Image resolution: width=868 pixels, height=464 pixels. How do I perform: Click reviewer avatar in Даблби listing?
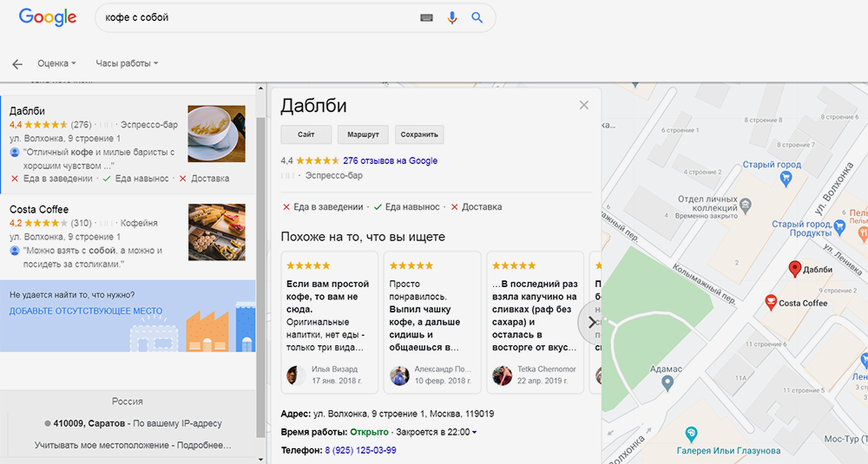15,152
